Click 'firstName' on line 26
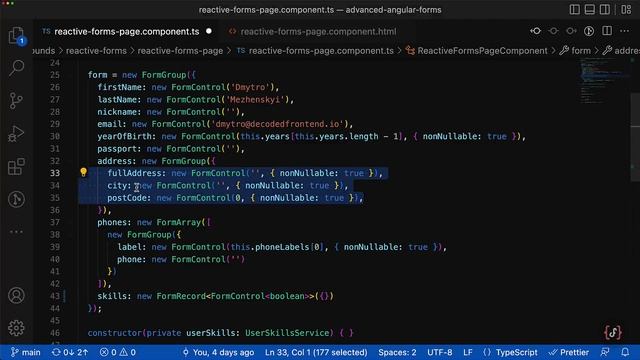Viewport: 640px width, 360px height. click(x=121, y=87)
